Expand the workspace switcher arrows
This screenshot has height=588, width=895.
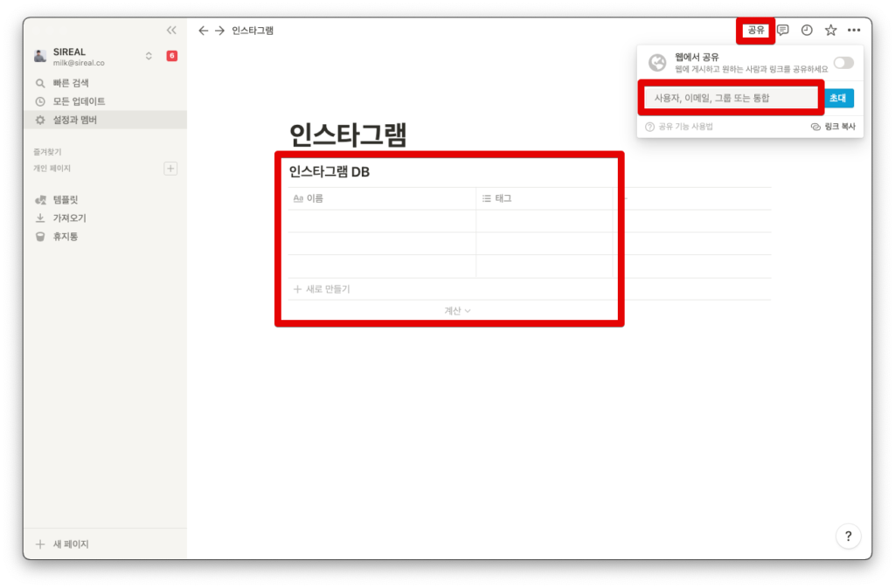[x=149, y=56]
